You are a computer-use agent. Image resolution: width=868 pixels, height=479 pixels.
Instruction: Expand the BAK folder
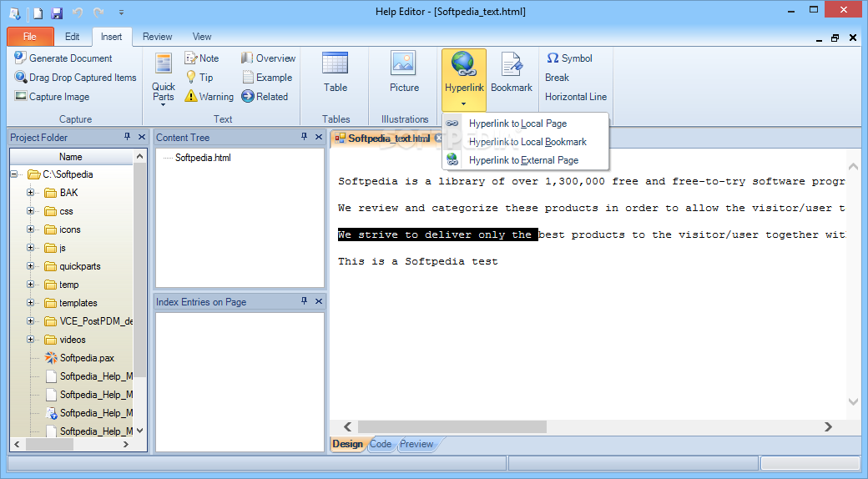[x=30, y=193]
